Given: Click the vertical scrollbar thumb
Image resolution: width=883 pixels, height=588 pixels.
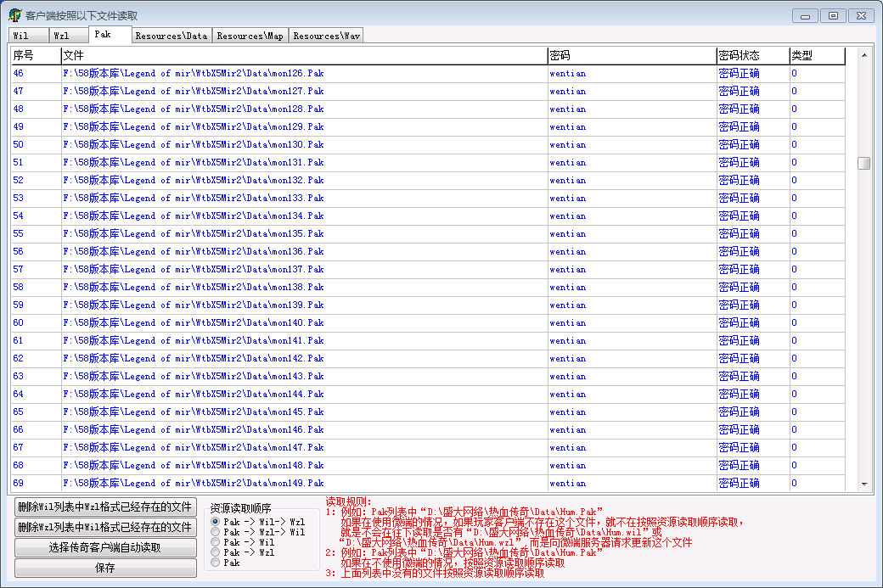Looking at the screenshot, I should (x=864, y=163).
